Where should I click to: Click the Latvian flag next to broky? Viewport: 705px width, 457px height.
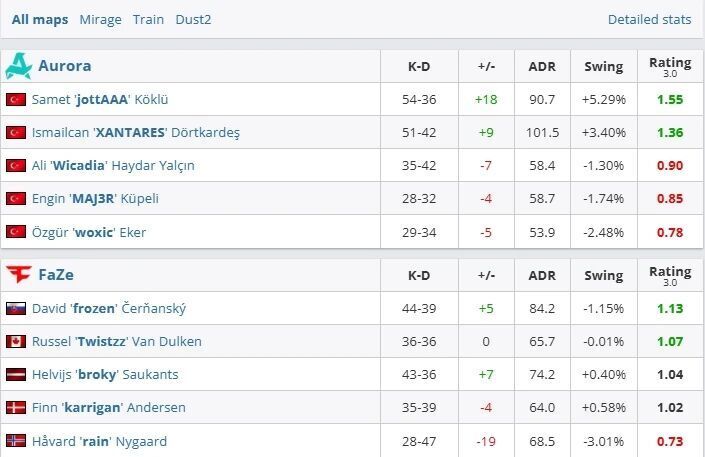click(x=16, y=374)
